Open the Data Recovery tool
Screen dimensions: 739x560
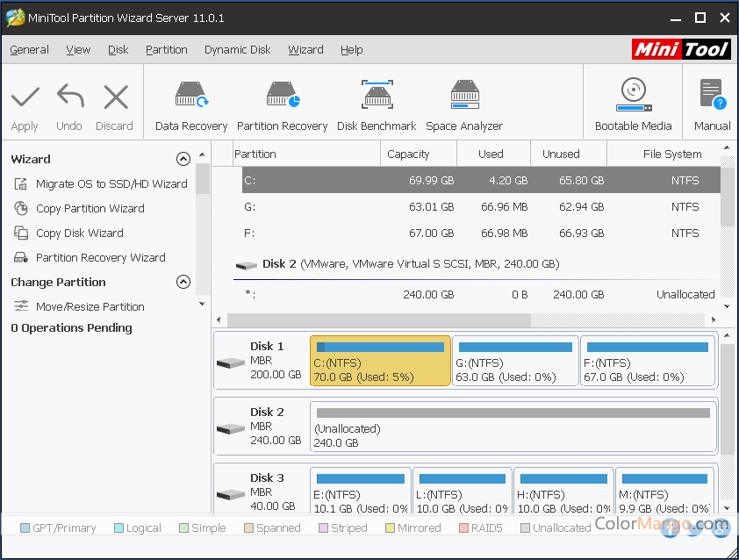point(190,106)
